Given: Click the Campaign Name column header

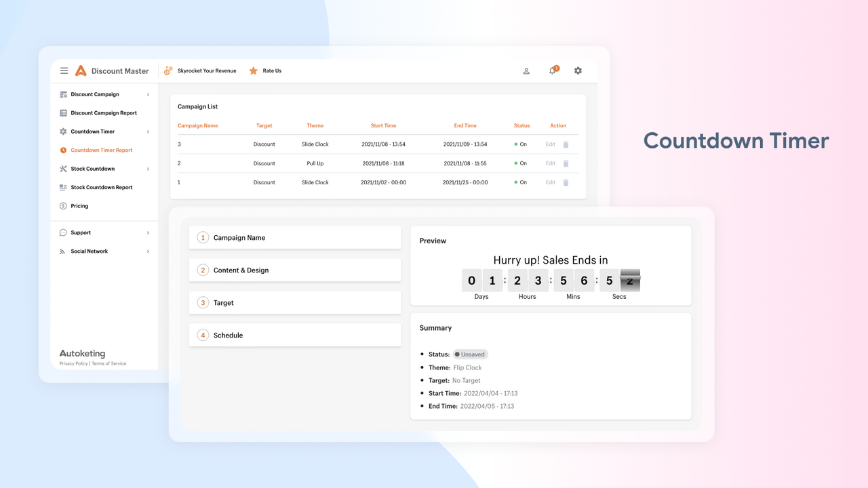Looking at the screenshot, I should click(x=198, y=125).
